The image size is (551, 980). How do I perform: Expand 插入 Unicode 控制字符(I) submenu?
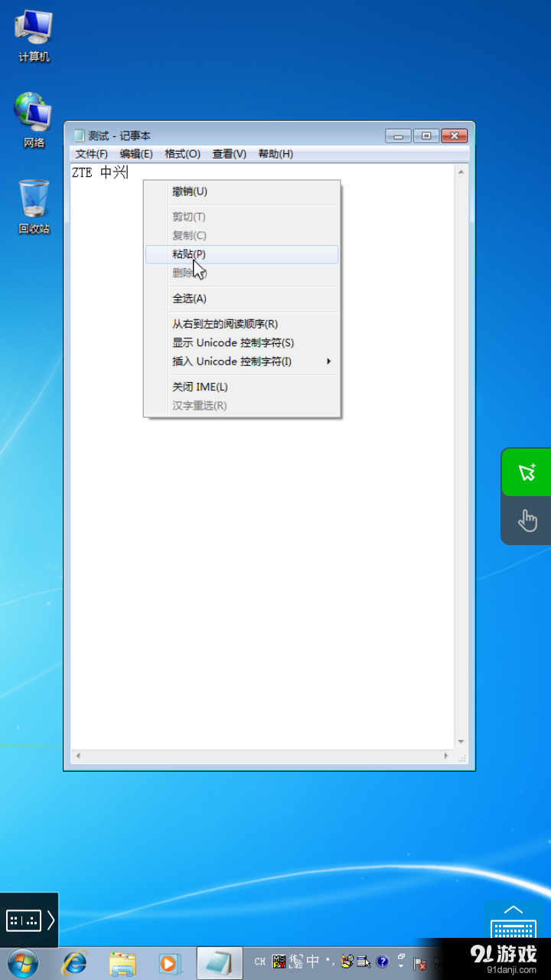pos(242,361)
